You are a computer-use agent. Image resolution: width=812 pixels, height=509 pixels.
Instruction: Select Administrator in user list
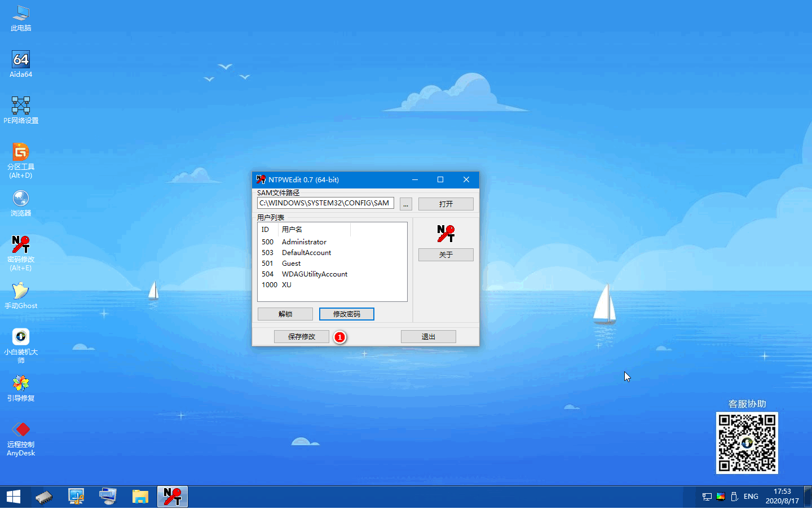304,242
